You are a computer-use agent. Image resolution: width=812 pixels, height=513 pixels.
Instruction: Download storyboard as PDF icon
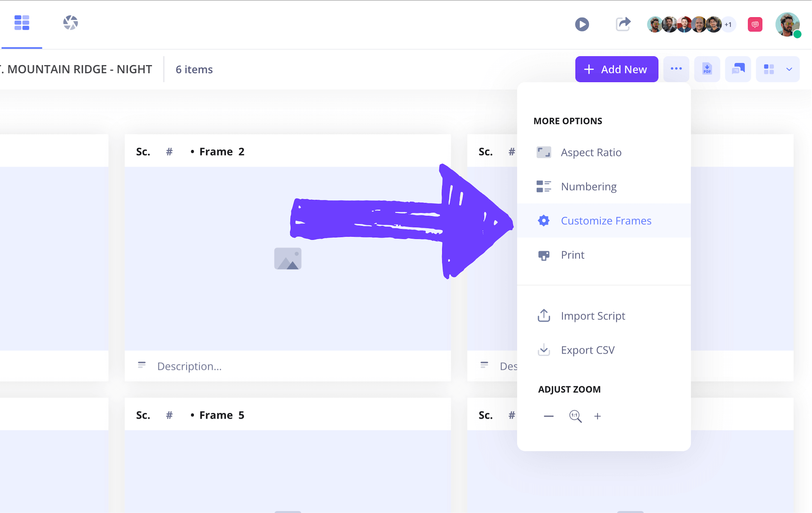707,69
